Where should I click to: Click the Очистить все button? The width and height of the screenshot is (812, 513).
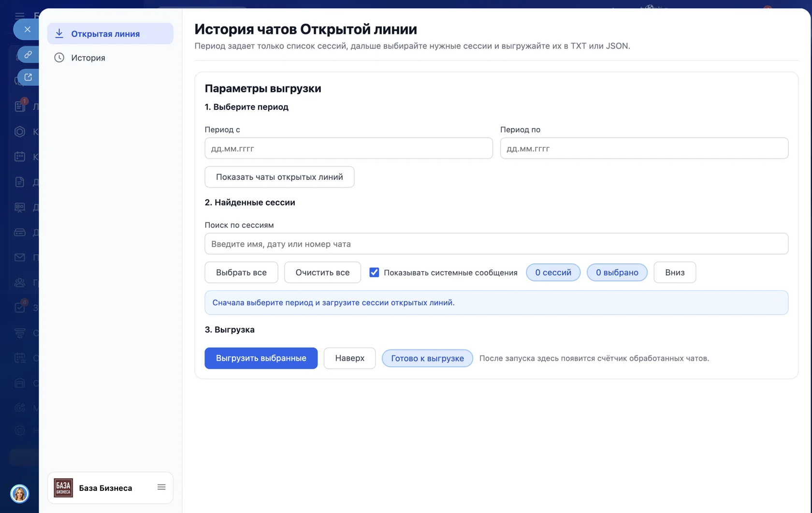322,272
